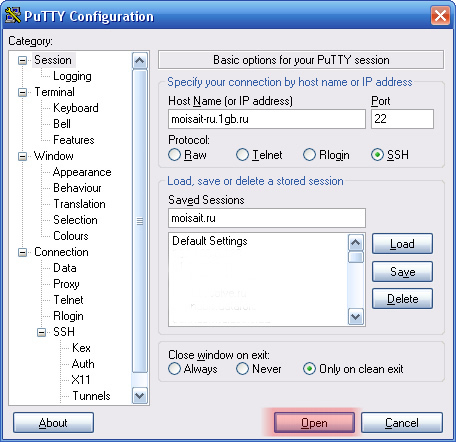Screen dimensions: 456x442
Task: Click the category tree scrollbar thumb
Action: [140, 221]
